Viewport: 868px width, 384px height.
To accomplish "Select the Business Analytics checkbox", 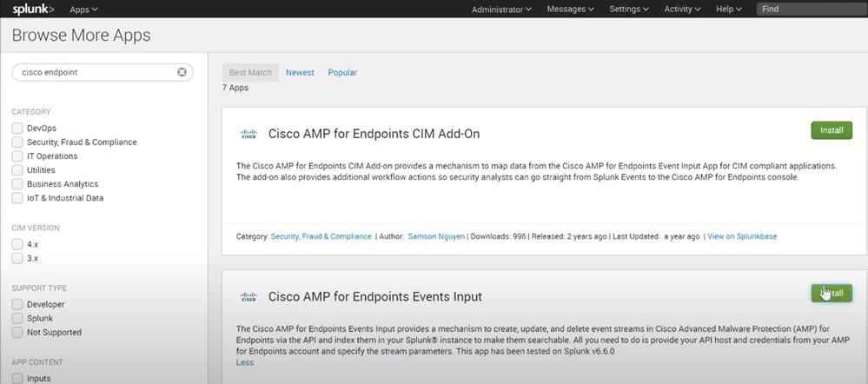I will coord(17,183).
